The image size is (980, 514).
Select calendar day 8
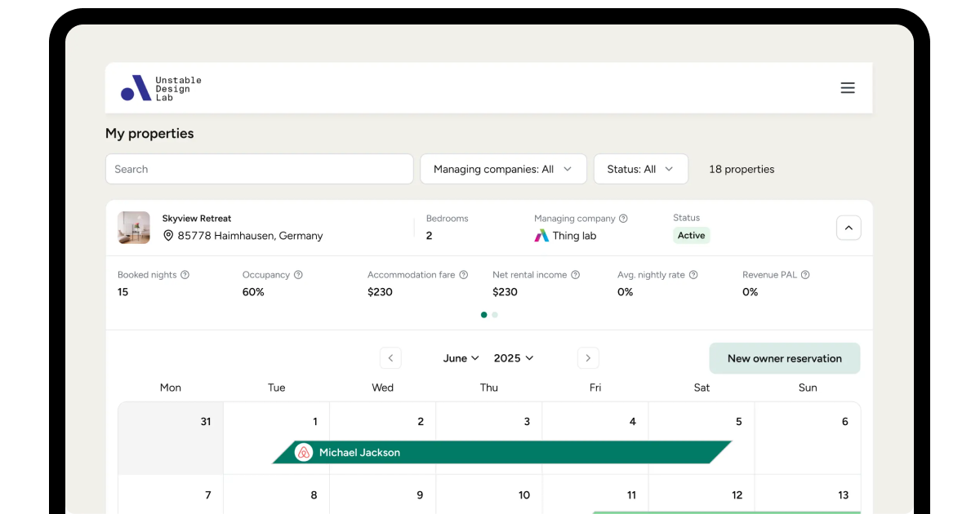point(277,494)
